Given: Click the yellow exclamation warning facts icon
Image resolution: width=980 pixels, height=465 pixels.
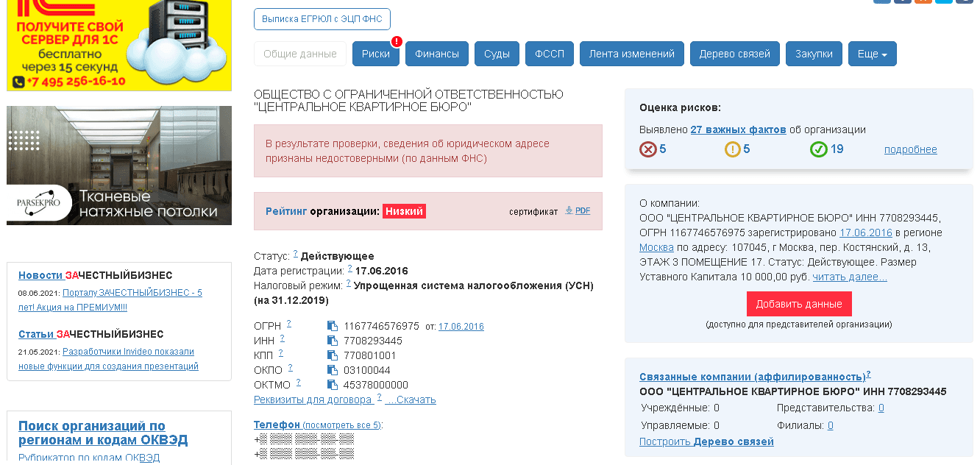Looking at the screenshot, I should coord(732,149).
